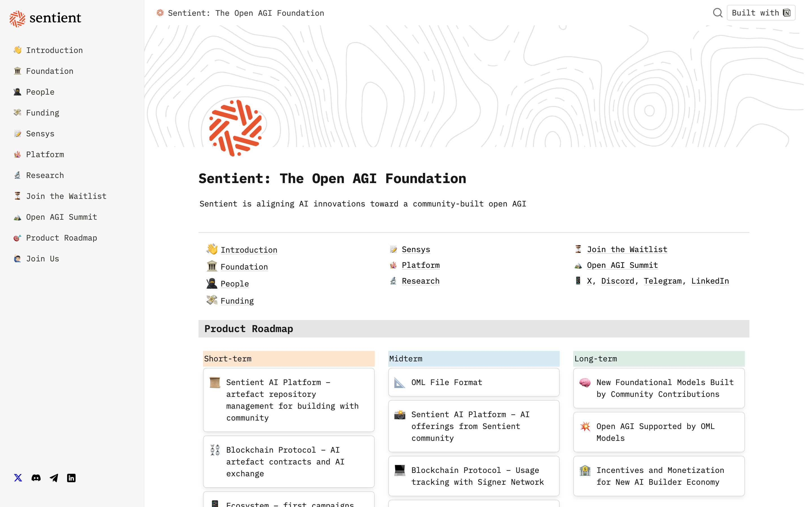The width and height of the screenshot is (812, 507).
Task: Click the large Sentient page logo
Action: (235, 128)
